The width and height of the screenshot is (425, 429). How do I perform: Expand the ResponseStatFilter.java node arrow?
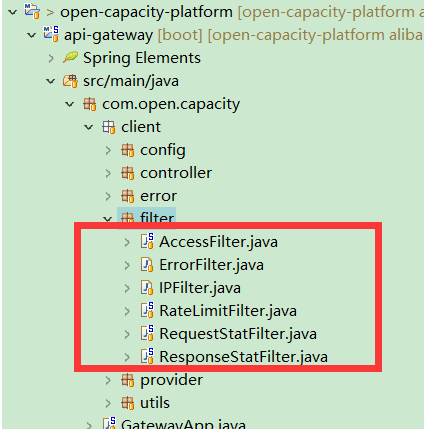click(x=127, y=357)
